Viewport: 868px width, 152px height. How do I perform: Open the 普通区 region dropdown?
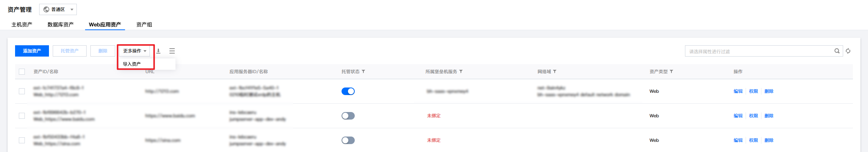coord(58,9)
